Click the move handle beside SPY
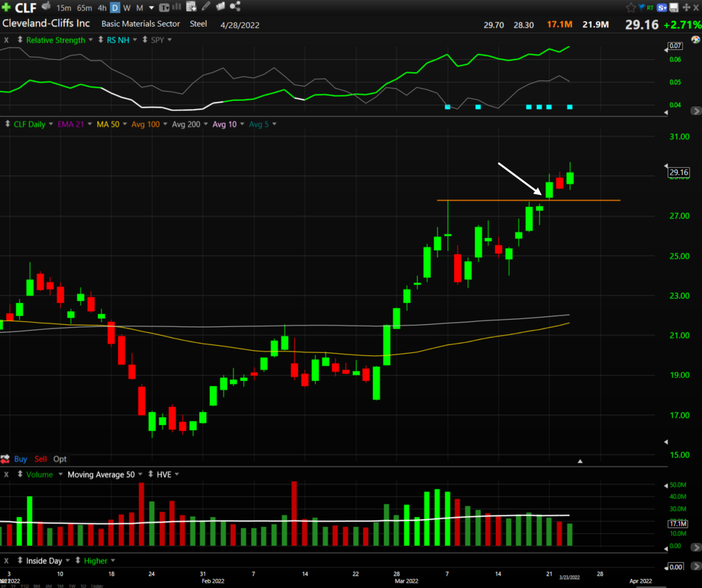 coord(144,40)
